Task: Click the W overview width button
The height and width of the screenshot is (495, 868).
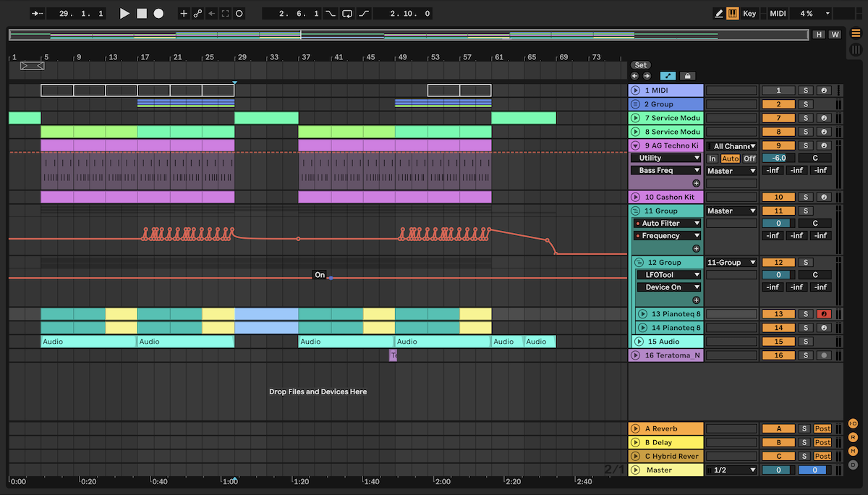Action: pyautogui.click(x=835, y=34)
